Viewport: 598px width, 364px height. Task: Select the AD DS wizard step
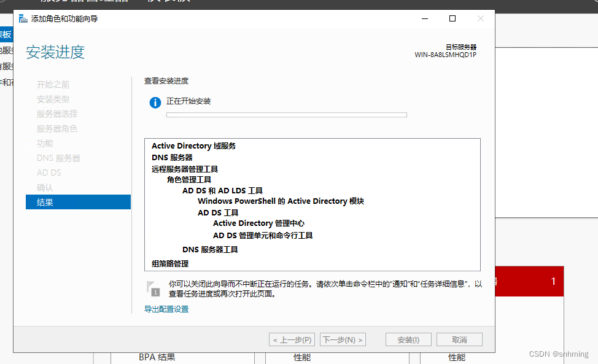49,172
